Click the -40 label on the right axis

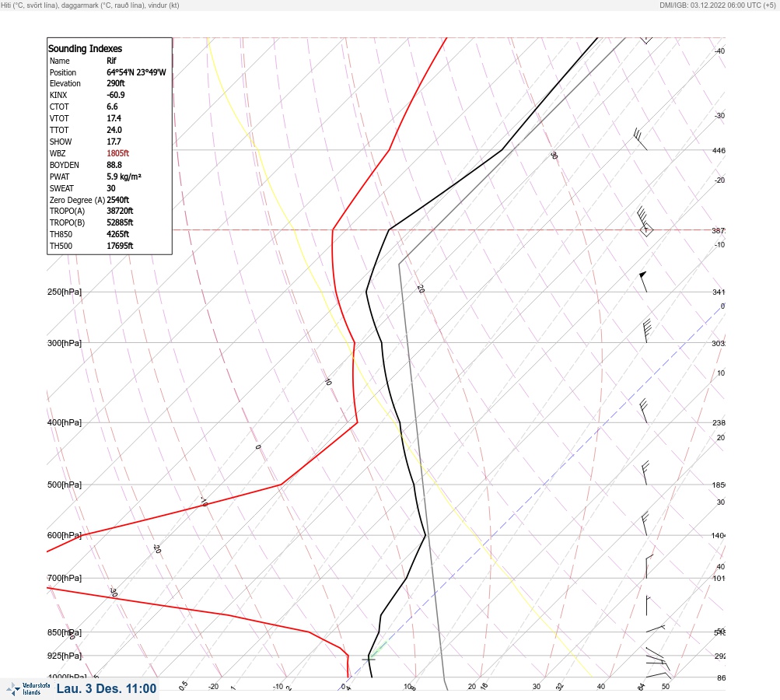click(719, 51)
